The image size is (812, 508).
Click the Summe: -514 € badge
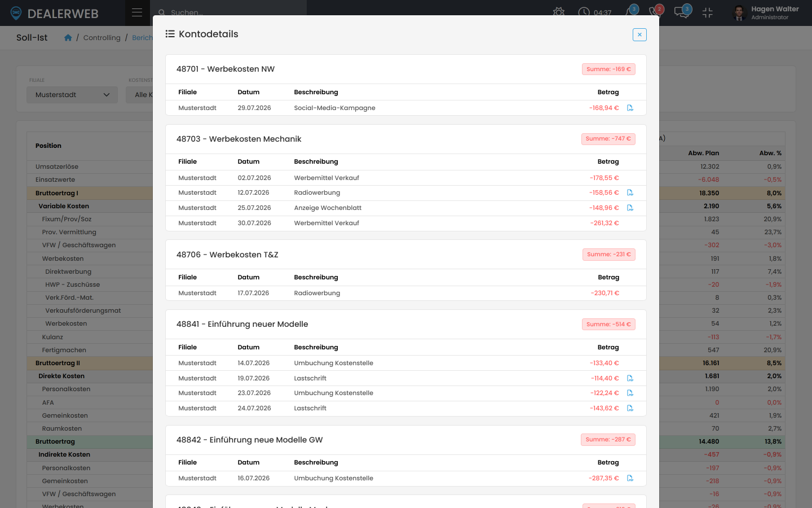tap(608, 325)
